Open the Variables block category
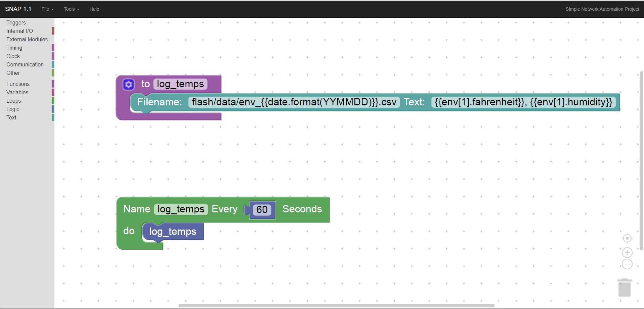The height and width of the screenshot is (309, 644). pos(27,92)
